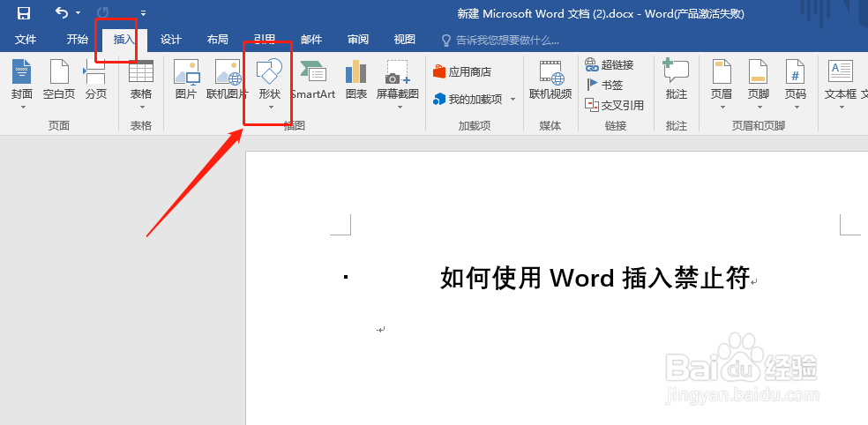Insert a SmartArt graphic
The image size is (868, 425).
(x=313, y=79)
